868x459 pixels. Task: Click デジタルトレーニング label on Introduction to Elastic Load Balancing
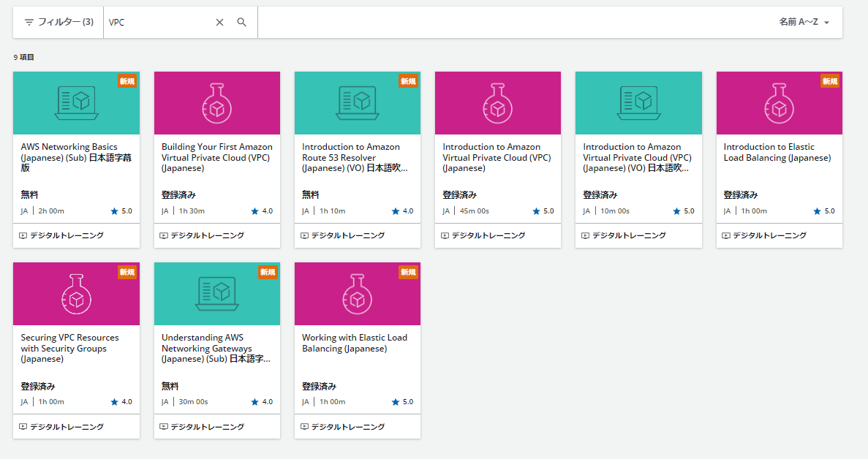tap(769, 235)
